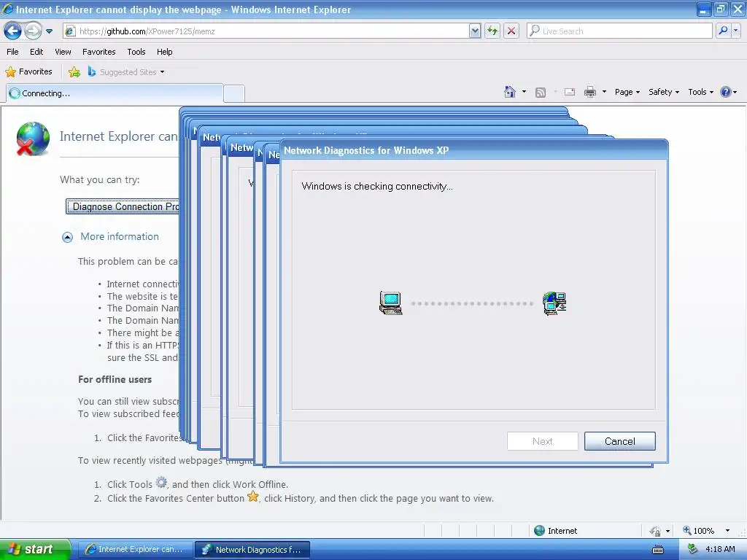Open the Tools menu in menu bar
This screenshot has height=560, width=747.
pyautogui.click(x=136, y=52)
